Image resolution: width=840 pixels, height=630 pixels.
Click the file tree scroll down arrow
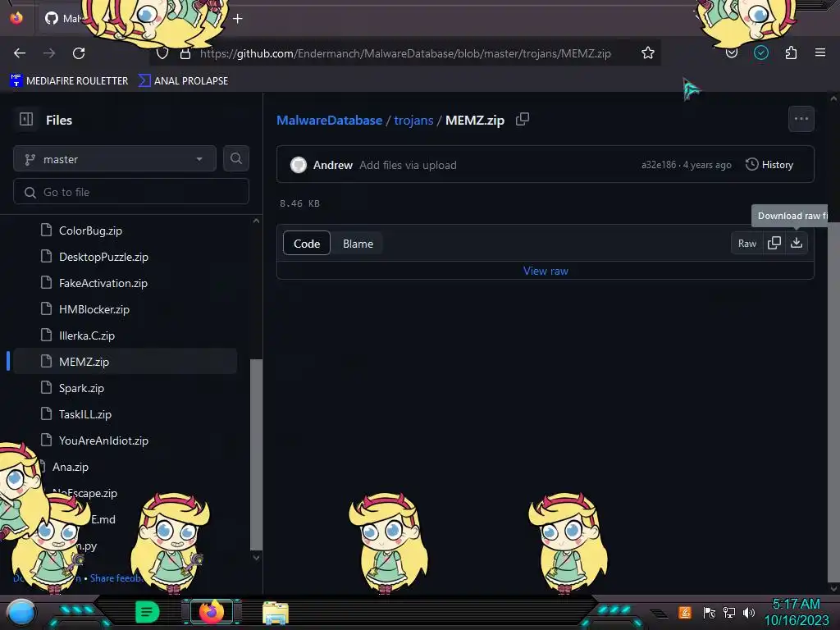click(x=256, y=557)
